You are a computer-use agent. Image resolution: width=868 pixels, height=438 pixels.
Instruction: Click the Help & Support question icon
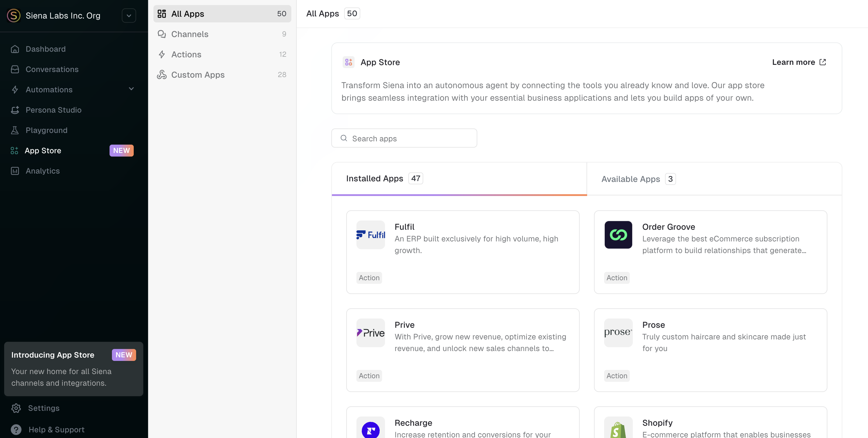coord(16,430)
